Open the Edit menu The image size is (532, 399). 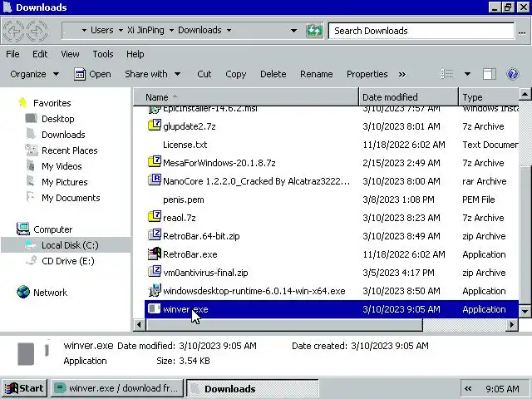pos(40,54)
